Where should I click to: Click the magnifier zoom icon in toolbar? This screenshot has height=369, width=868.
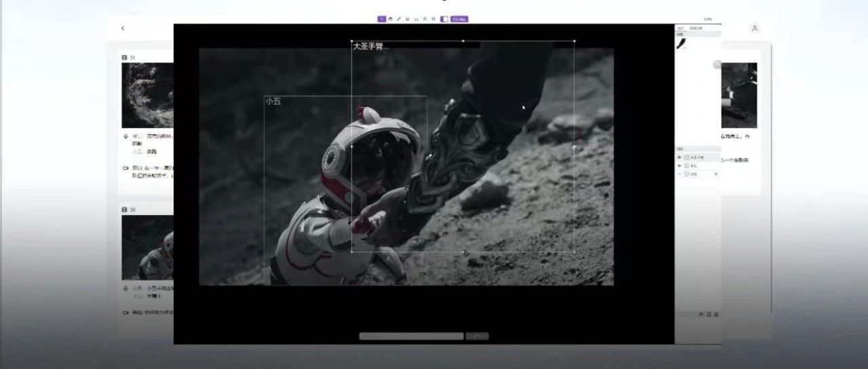(433, 19)
